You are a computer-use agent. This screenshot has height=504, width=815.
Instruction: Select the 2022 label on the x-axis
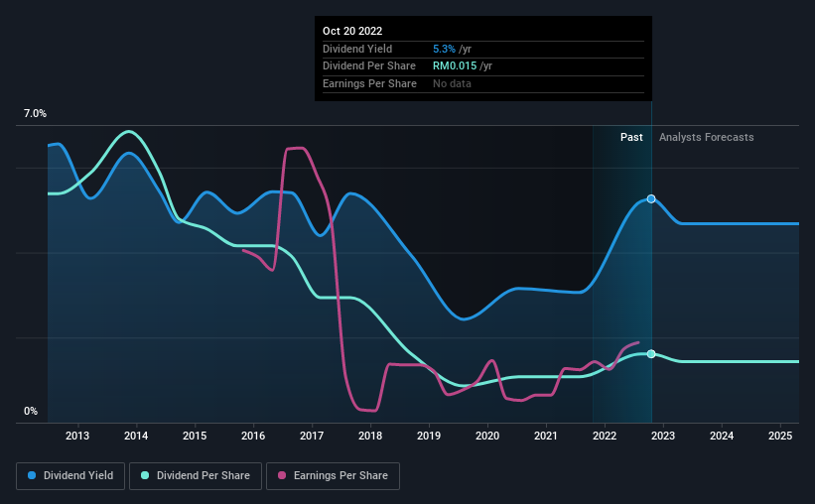605,436
